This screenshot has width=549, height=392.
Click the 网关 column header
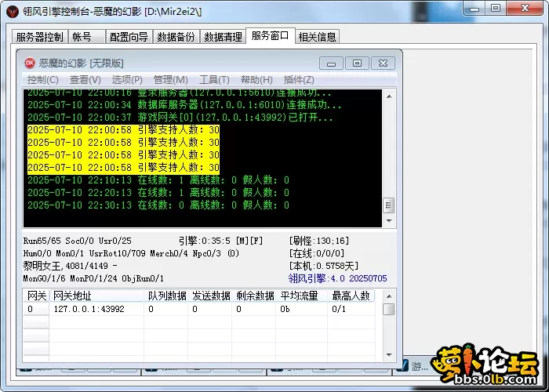[x=36, y=296]
